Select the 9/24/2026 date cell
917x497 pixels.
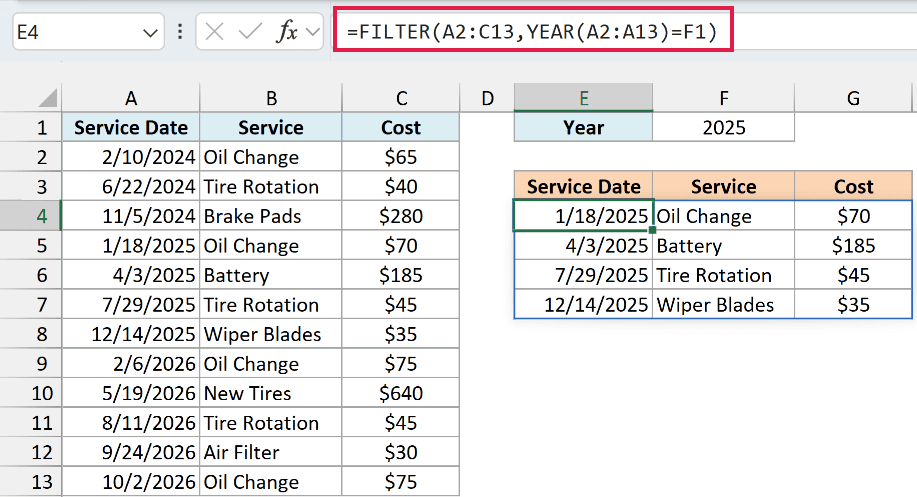[131, 452]
